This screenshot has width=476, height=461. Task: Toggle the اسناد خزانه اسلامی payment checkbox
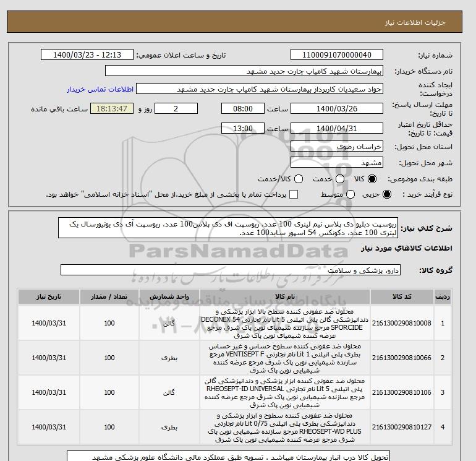click(x=294, y=194)
